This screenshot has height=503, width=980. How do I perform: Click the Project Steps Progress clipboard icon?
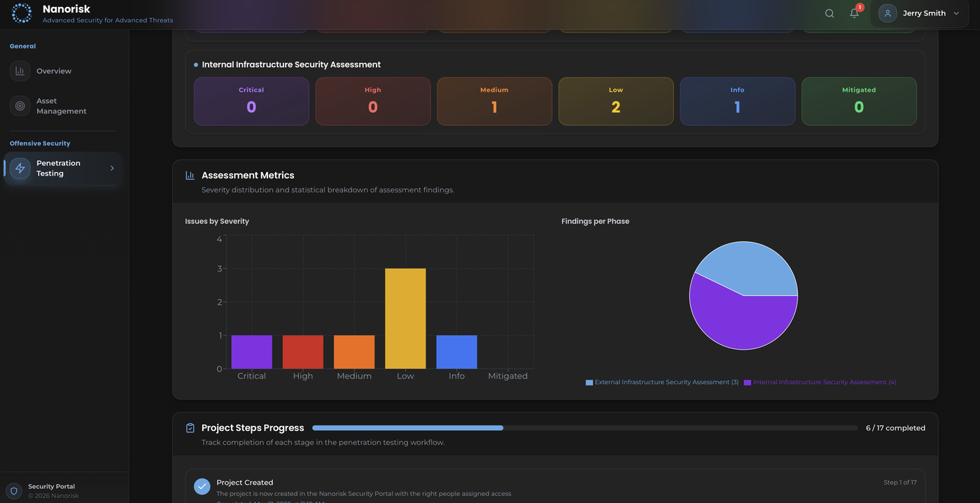click(190, 427)
